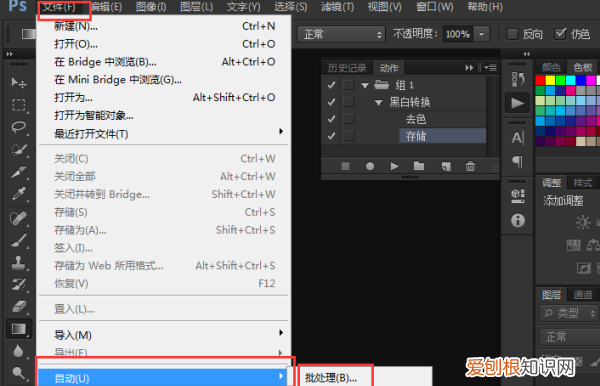Viewport: 600px width, 386px height.
Task: Toggle dialog box for 存储 step
Action: click(348, 136)
